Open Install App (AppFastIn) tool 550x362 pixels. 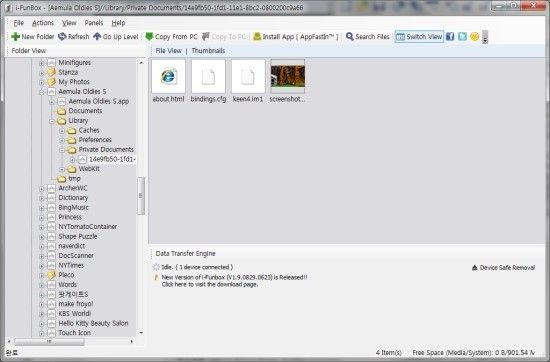click(296, 36)
